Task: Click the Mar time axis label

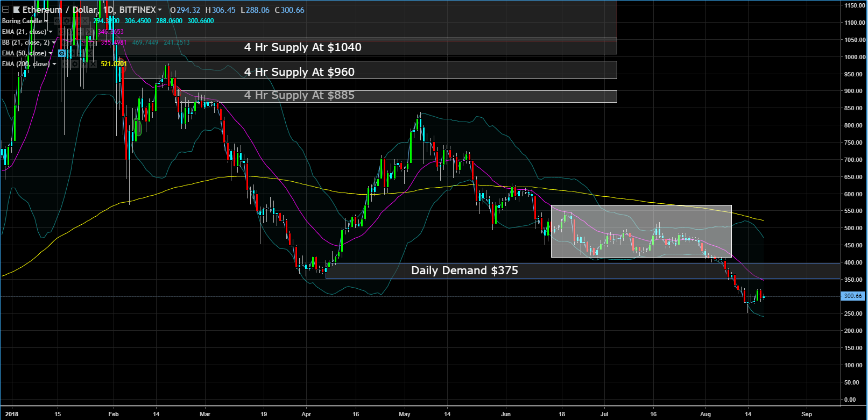Action: tap(204, 414)
